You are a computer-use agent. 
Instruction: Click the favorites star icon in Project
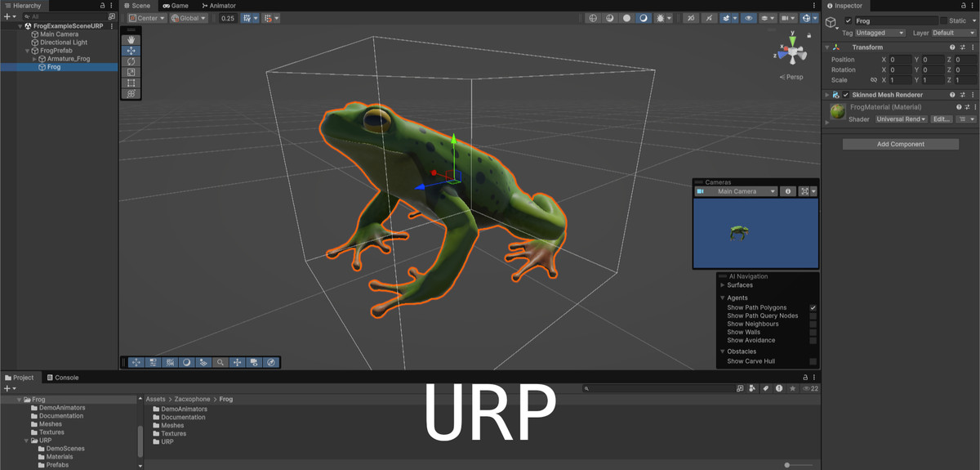792,389
